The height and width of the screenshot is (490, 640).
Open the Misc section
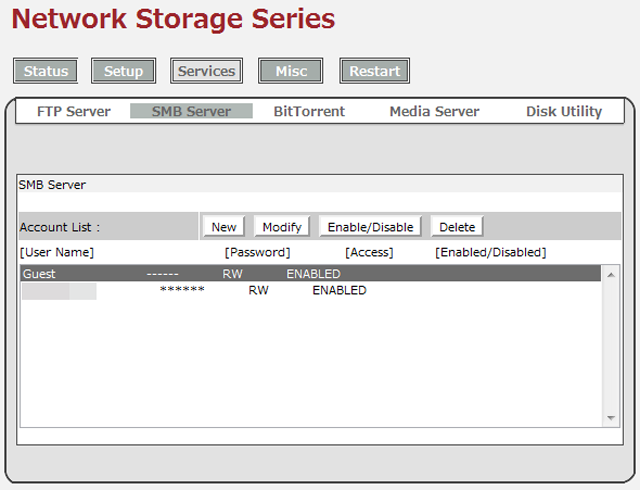[291, 71]
